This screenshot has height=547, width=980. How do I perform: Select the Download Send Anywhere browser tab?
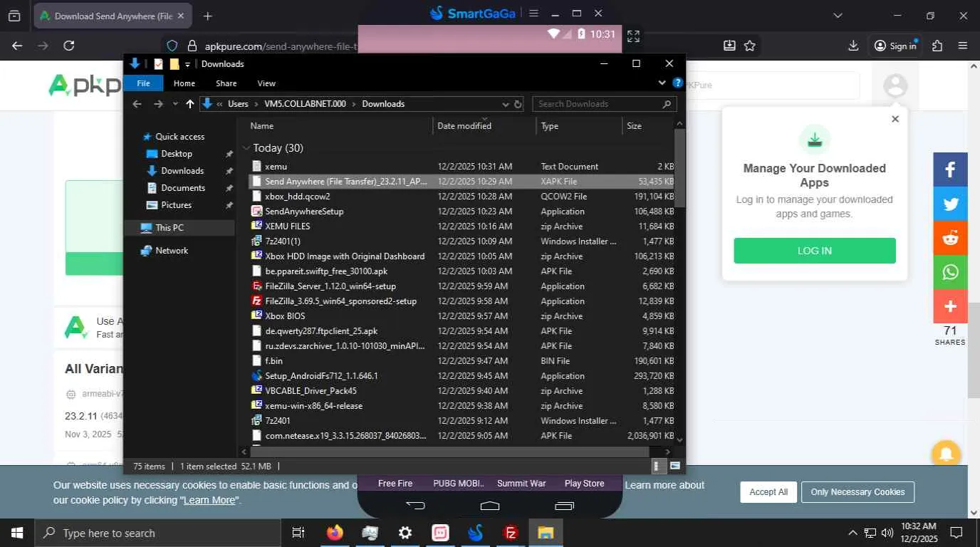(x=113, y=16)
